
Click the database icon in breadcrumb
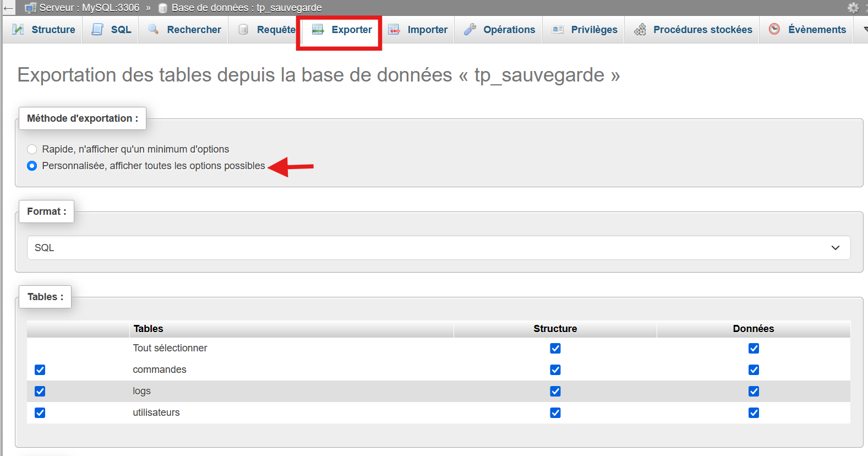(x=163, y=8)
